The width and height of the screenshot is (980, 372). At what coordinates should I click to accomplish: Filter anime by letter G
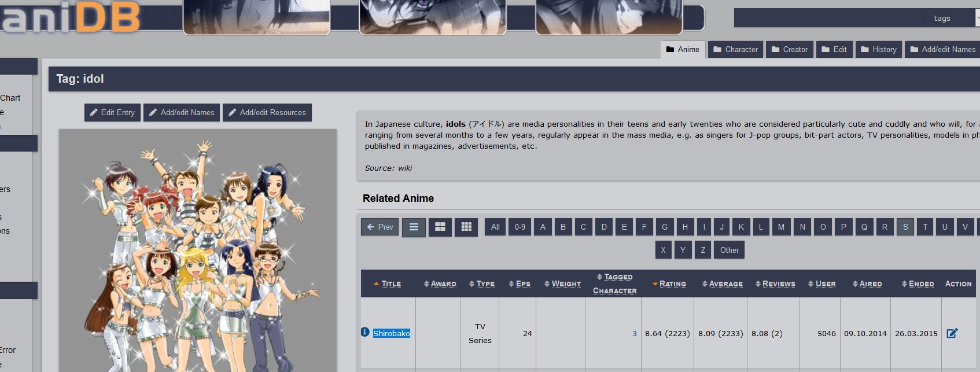[665, 227]
